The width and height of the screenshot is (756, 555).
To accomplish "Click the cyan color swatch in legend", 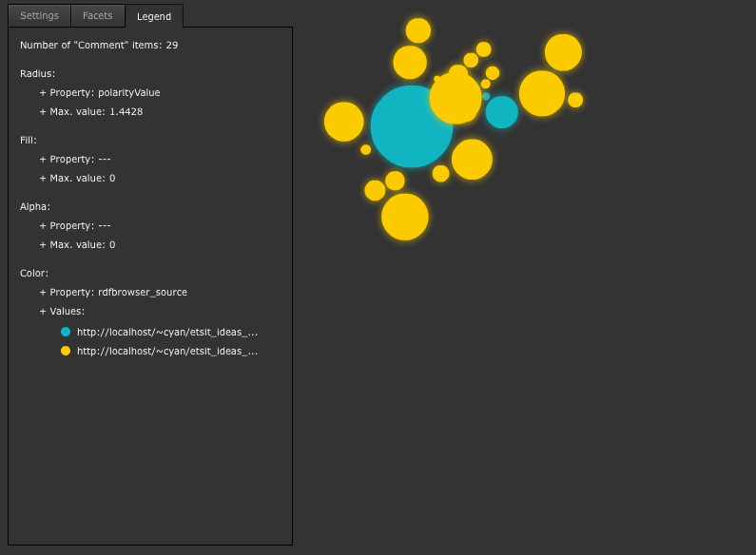I will point(66,332).
